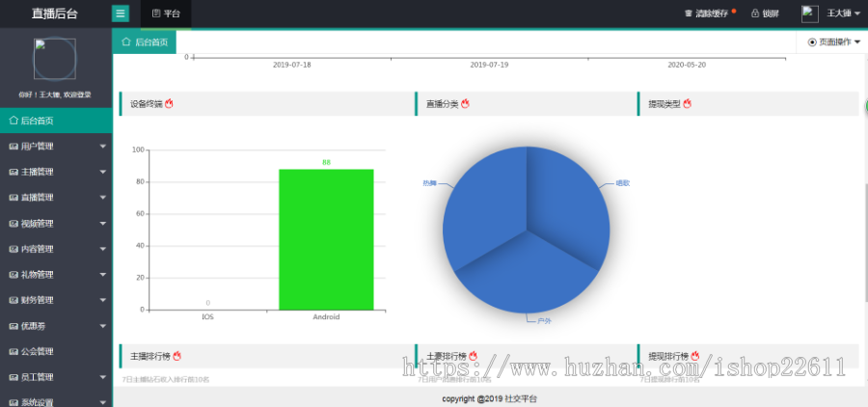Screen dimensions: 868x407
Task: Click the page vertical scrollbar
Action: click(865, 244)
